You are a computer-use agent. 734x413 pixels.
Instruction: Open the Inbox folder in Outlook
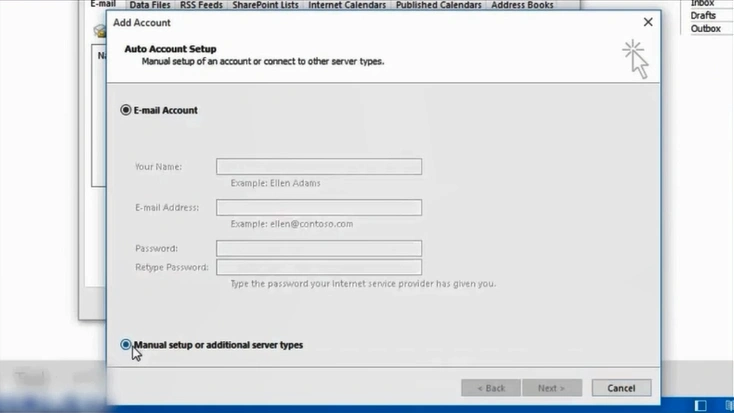(x=702, y=3)
